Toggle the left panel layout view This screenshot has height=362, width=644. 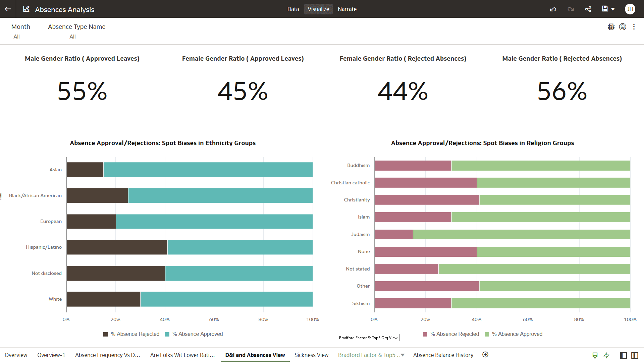624,355
